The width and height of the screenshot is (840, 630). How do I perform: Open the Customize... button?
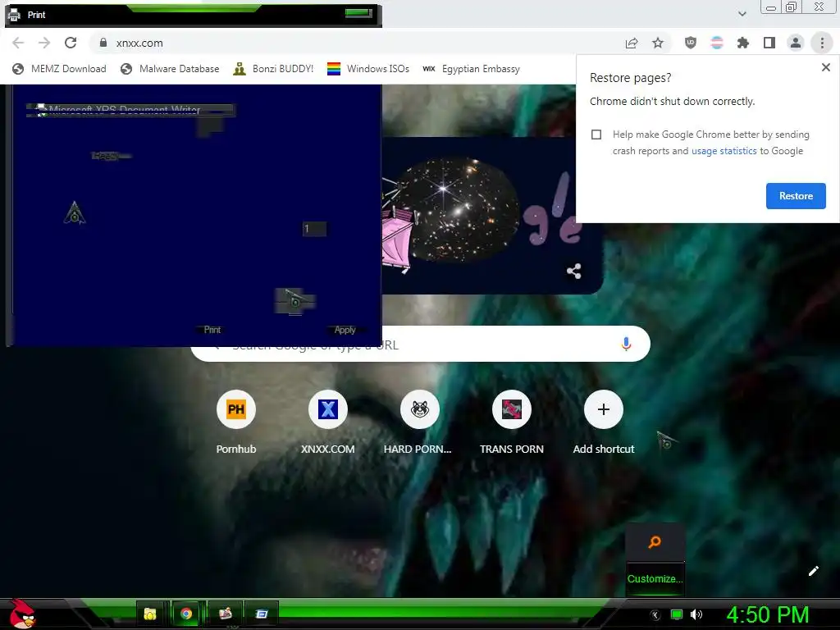[655, 579]
